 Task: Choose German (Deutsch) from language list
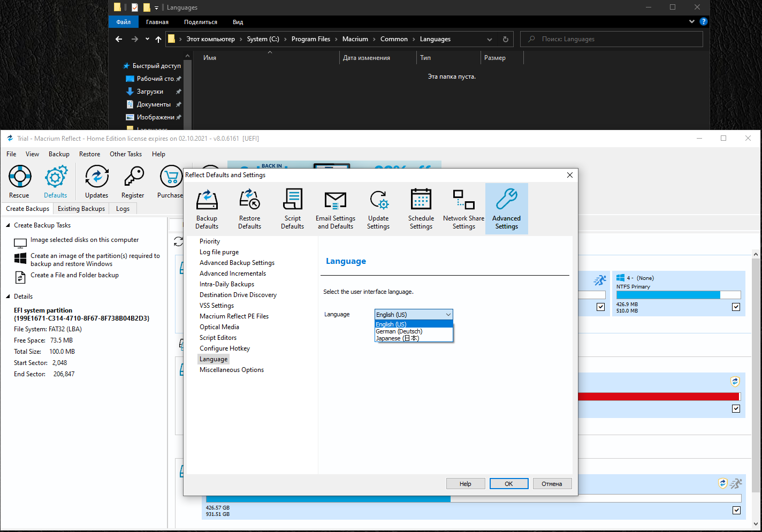399,331
